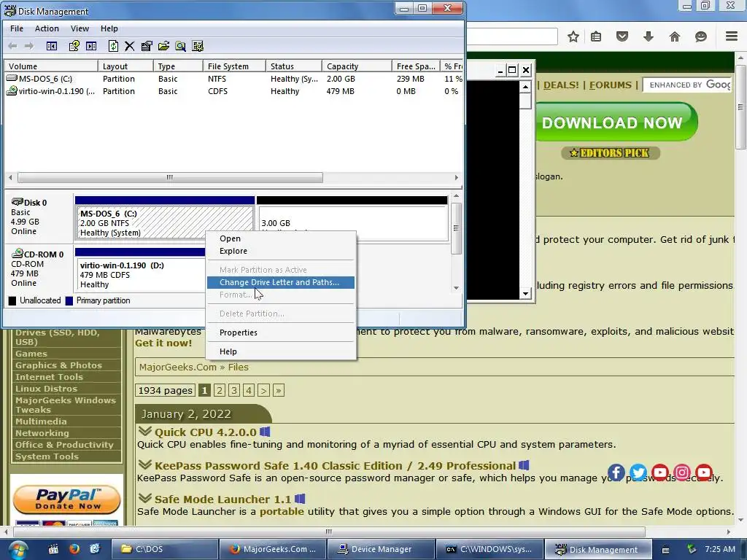Click the Twitter icon on the web page

(x=638, y=472)
